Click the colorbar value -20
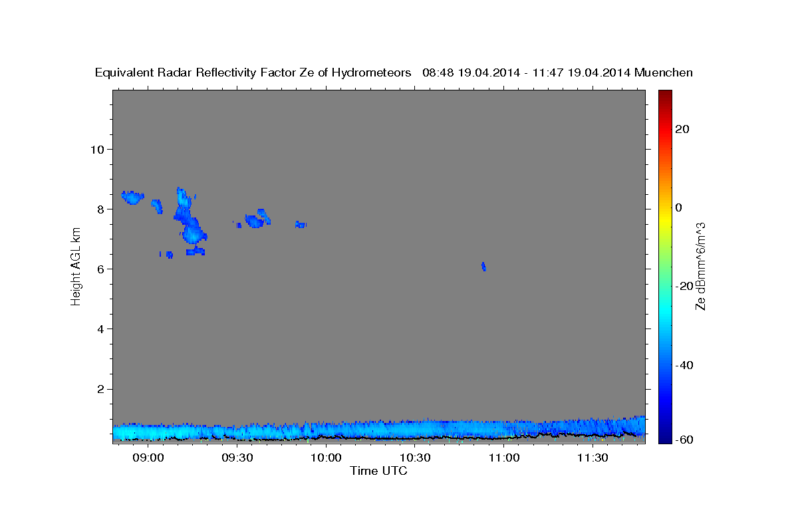Image resolution: width=798 pixels, height=532 pixels. click(683, 286)
